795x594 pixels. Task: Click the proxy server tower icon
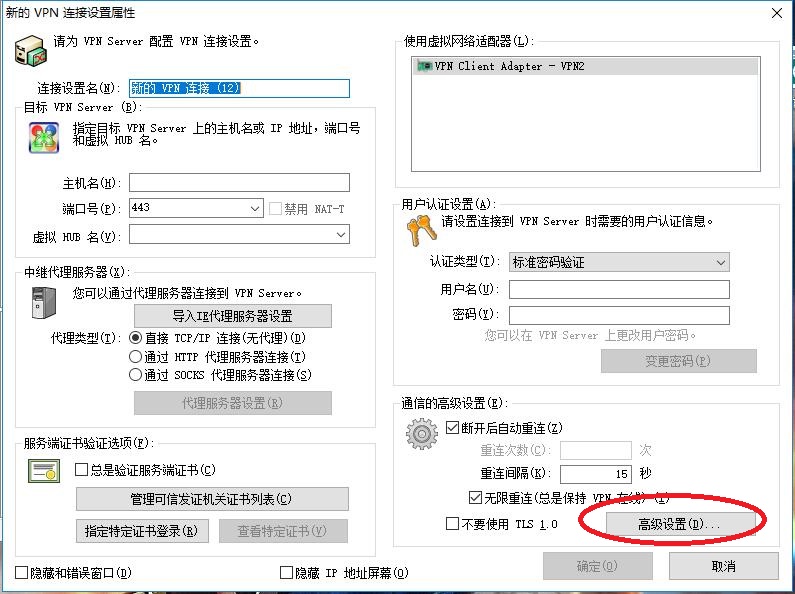[43, 303]
